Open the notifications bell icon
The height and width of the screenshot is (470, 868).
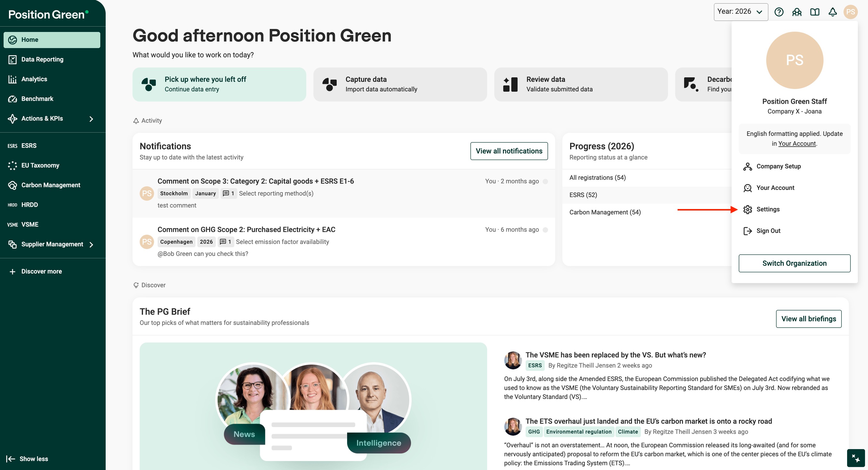tap(832, 12)
